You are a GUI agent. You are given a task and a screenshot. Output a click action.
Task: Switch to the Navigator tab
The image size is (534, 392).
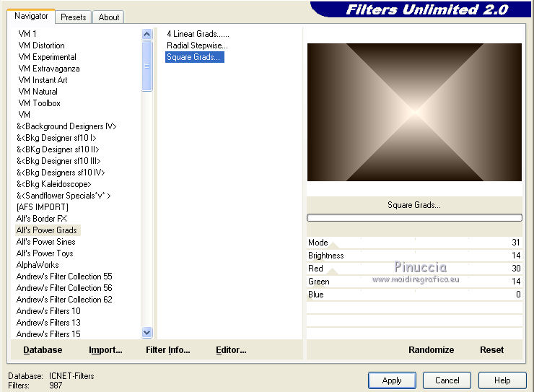pyautogui.click(x=31, y=16)
